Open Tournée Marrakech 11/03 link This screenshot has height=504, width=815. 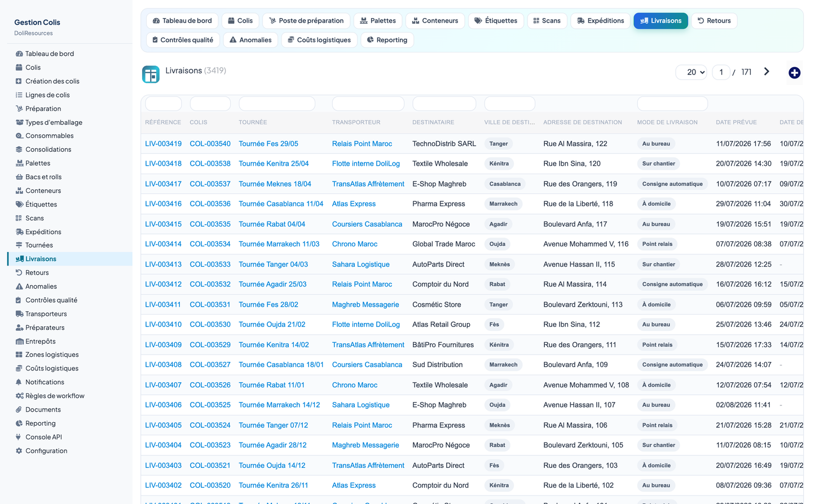(x=279, y=244)
